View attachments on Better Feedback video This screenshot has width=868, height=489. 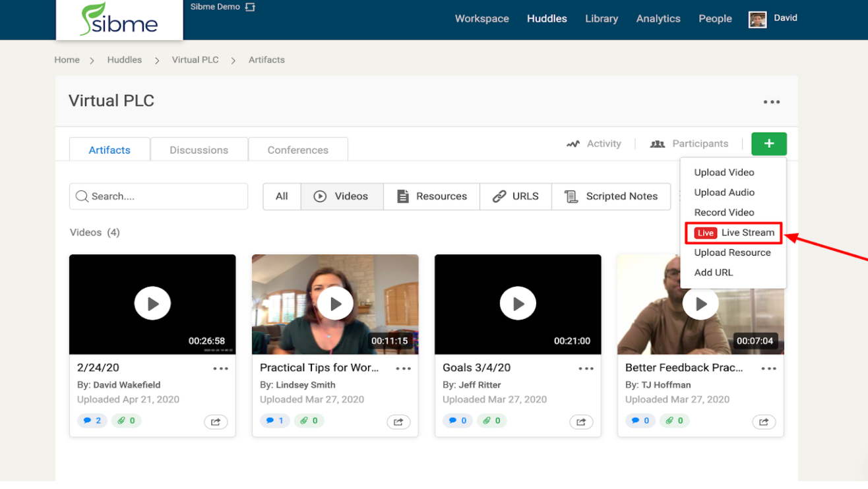coord(674,420)
